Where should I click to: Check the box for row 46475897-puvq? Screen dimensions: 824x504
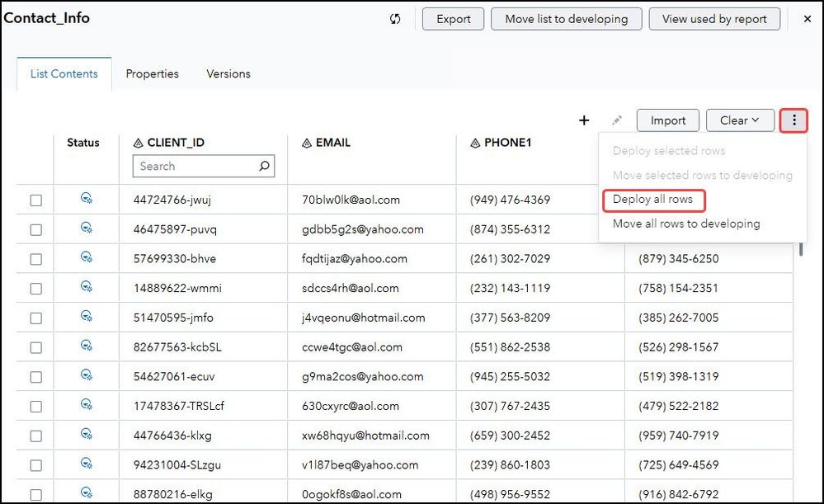click(x=35, y=229)
